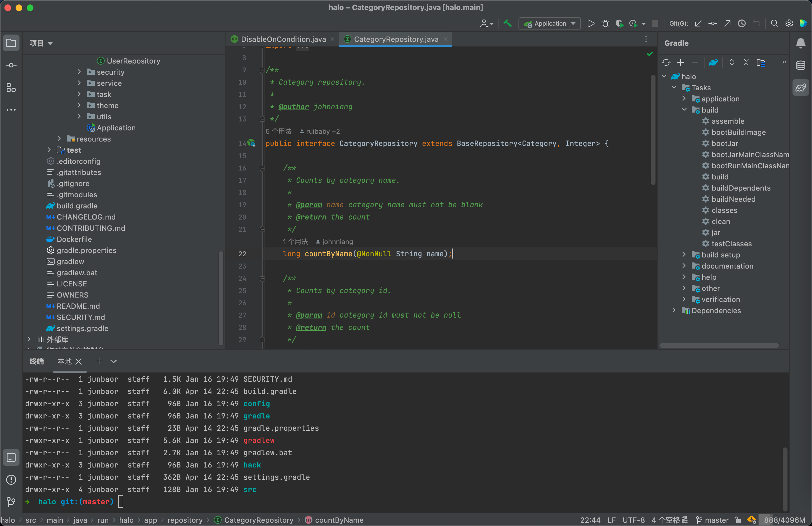This screenshot has width=812, height=526.
Task: Toggle read-only lock icon in status bar
Action: [x=738, y=520]
